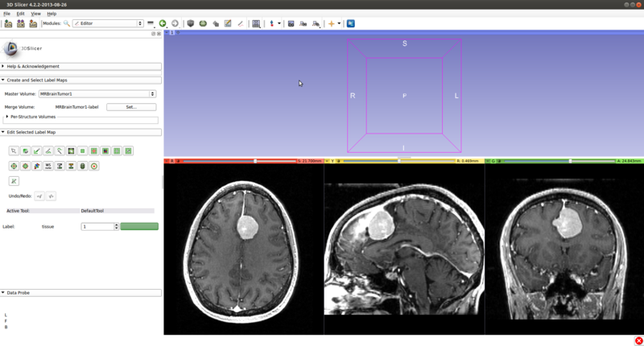Click the Load Data toolbar icon
This screenshot has width=644, height=346.
point(8,23)
